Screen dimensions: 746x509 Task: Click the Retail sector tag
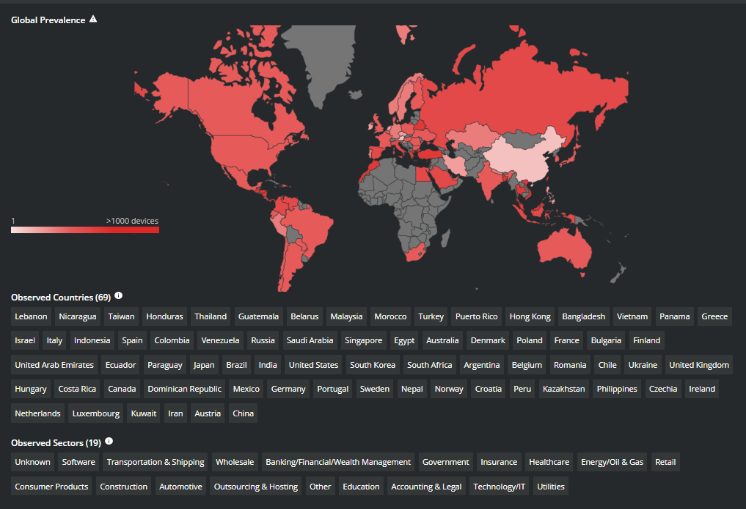click(666, 462)
